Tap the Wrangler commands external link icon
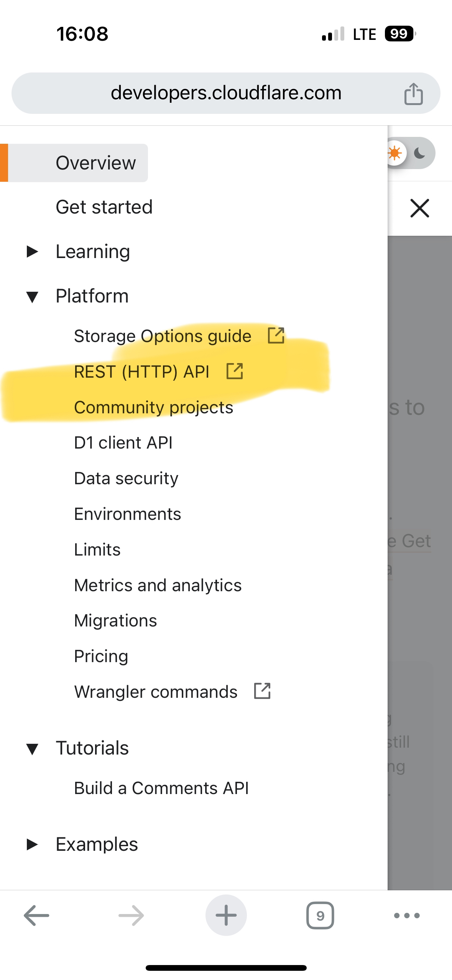The height and width of the screenshot is (980, 452). [263, 691]
